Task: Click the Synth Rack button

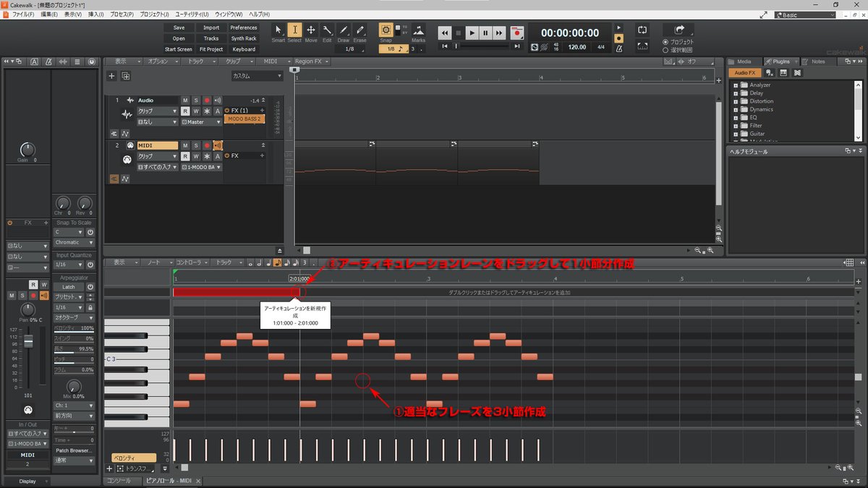Action: pos(244,38)
